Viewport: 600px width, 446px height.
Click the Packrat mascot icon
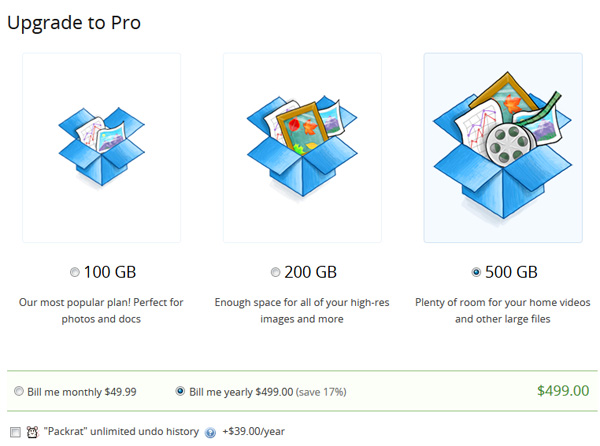tap(32, 432)
